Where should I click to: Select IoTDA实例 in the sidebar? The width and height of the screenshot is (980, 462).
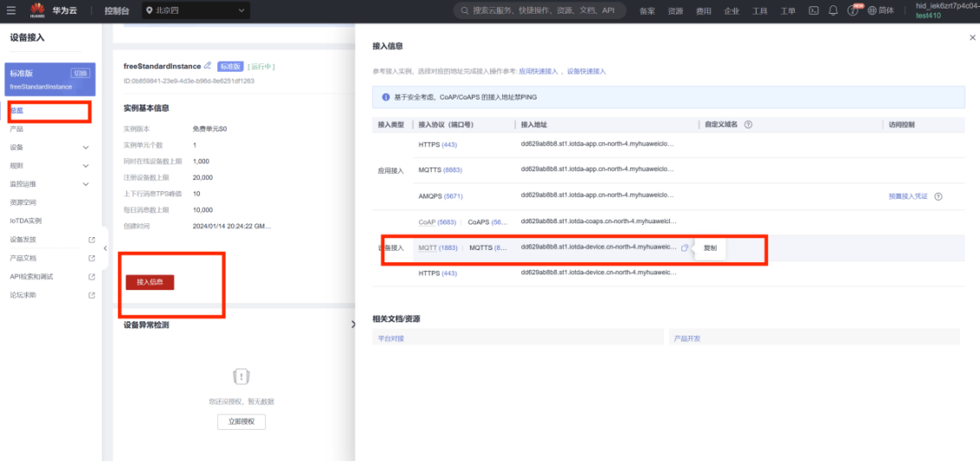[26, 221]
